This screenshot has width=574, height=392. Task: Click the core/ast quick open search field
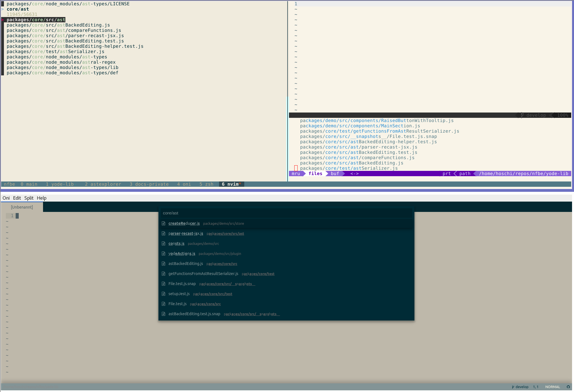(x=286, y=213)
